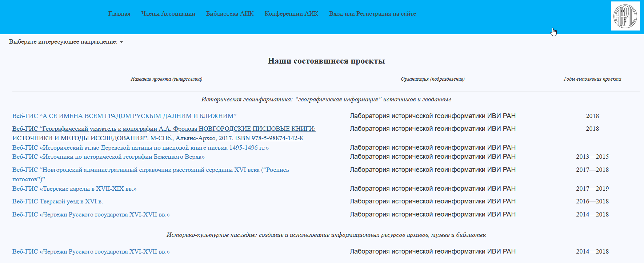Image resolution: width=644 pixels, height=263 pixels.
Task: Click Вход или Регистрация на сайте
Action: (x=372, y=14)
